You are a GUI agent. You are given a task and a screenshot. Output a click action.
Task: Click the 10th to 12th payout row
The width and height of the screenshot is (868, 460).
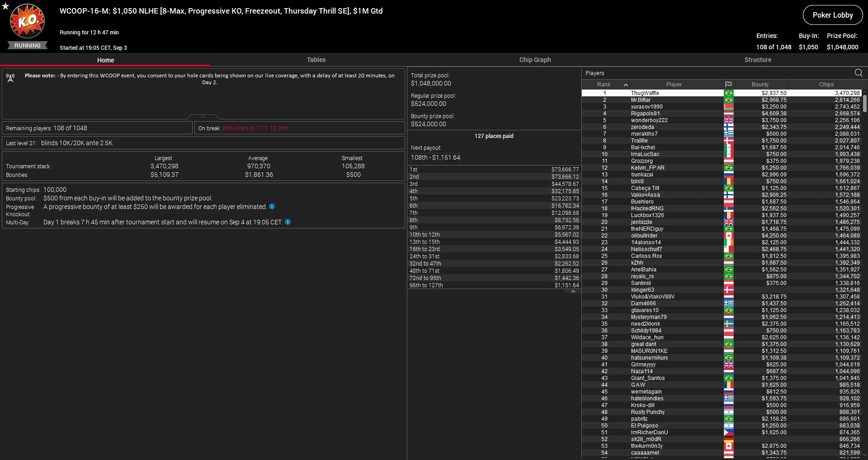(494, 235)
